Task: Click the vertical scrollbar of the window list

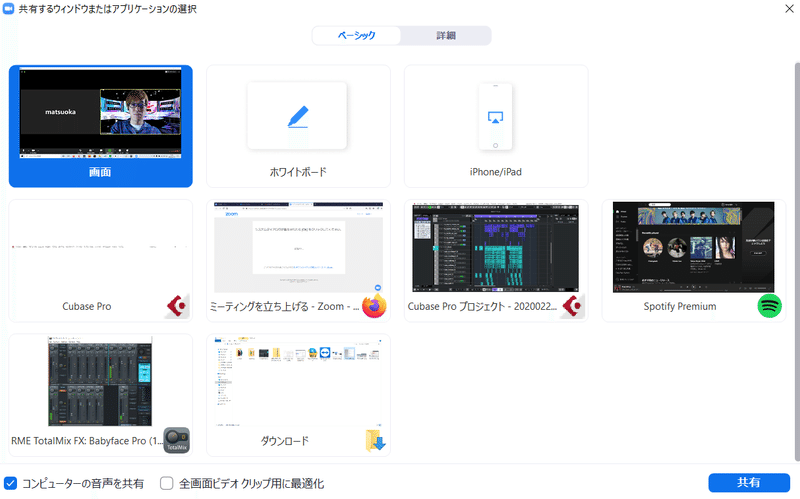Action: click(797, 262)
